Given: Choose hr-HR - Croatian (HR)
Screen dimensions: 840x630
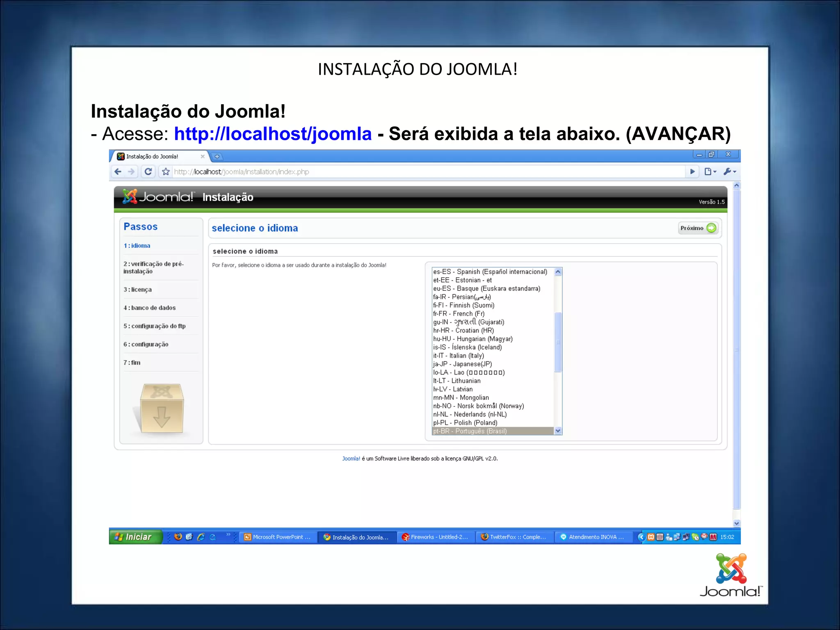Looking at the screenshot, I should (x=493, y=331).
